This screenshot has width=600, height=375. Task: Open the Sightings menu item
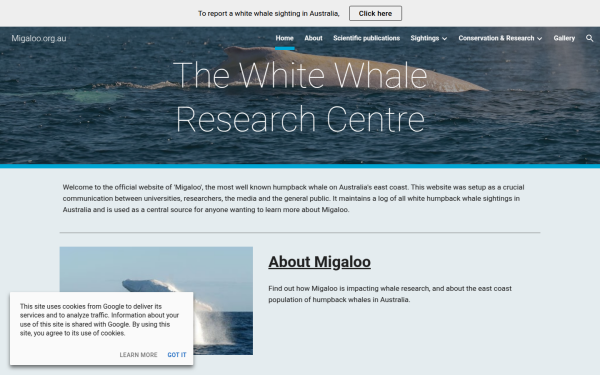(x=425, y=38)
